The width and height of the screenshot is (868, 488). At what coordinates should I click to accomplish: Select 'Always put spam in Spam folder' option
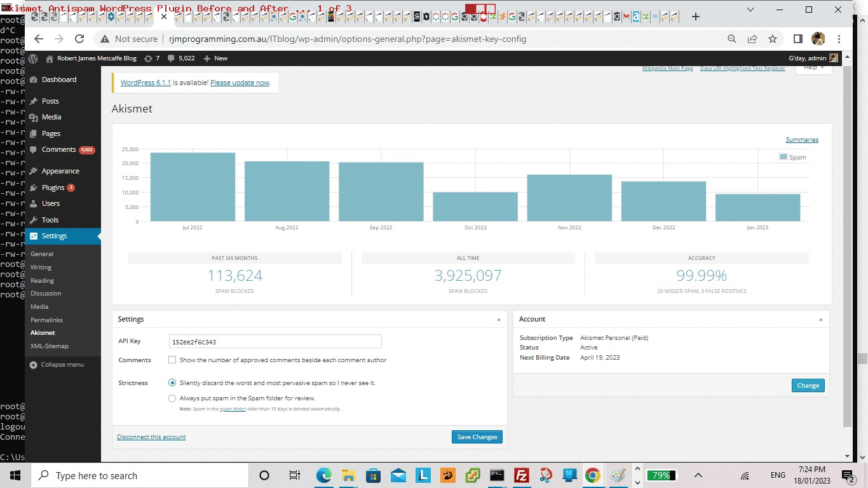(x=172, y=398)
